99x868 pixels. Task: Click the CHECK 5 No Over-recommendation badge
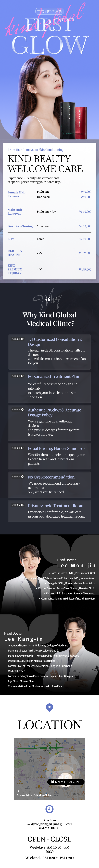(18, 477)
